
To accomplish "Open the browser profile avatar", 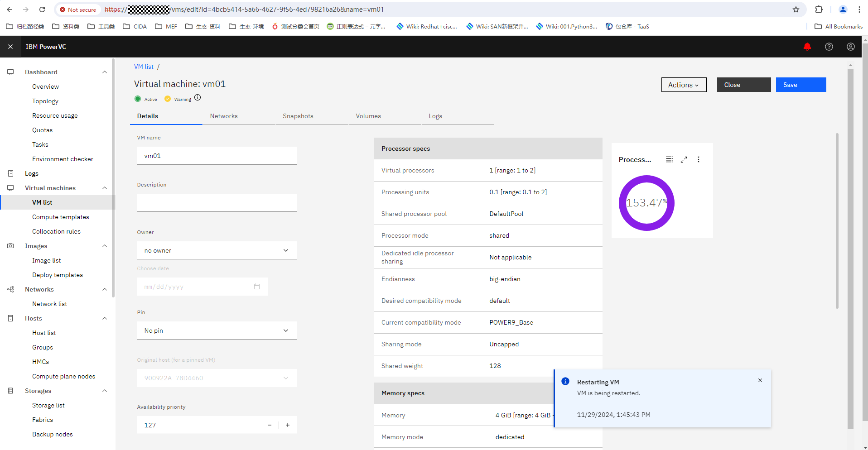I will click(843, 10).
